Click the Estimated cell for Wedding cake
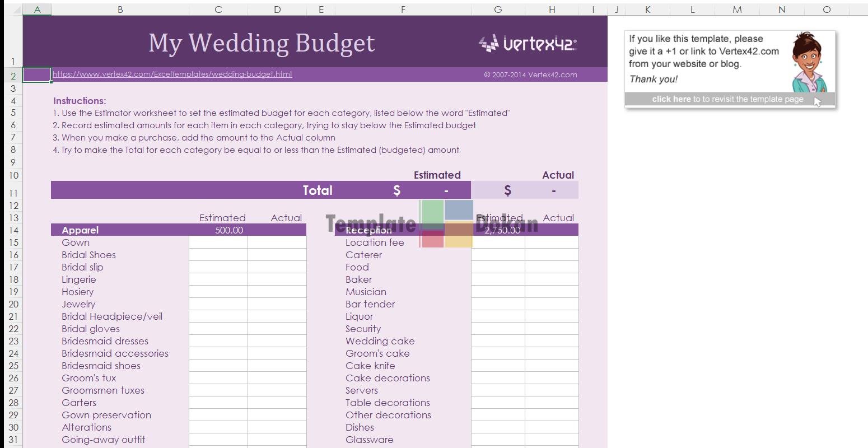Screen dimensions: 868x448 [x=497, y=341]
